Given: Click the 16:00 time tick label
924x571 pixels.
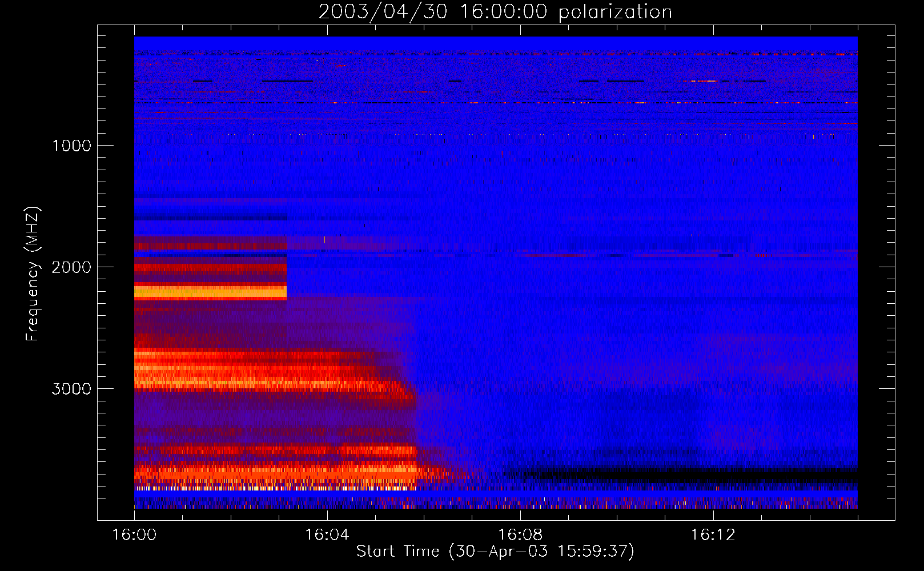Looking at the screenshot, I should coord(134,535).
